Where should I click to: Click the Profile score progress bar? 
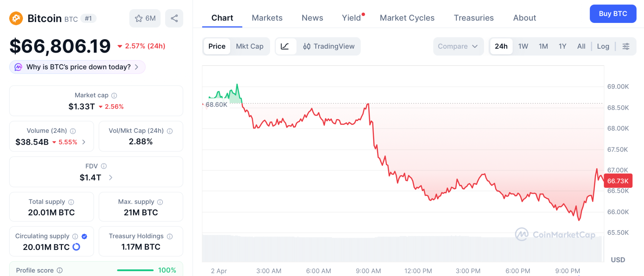(135, 270)
